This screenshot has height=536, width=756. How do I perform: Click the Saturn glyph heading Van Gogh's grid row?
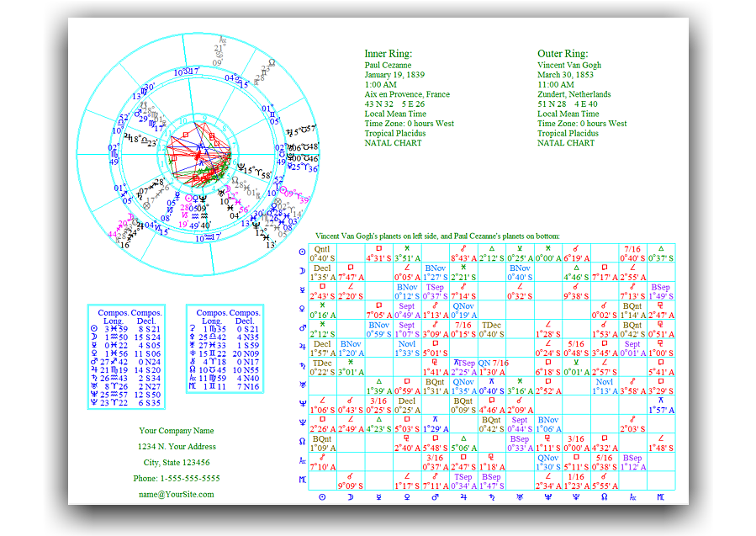(302, 366)
